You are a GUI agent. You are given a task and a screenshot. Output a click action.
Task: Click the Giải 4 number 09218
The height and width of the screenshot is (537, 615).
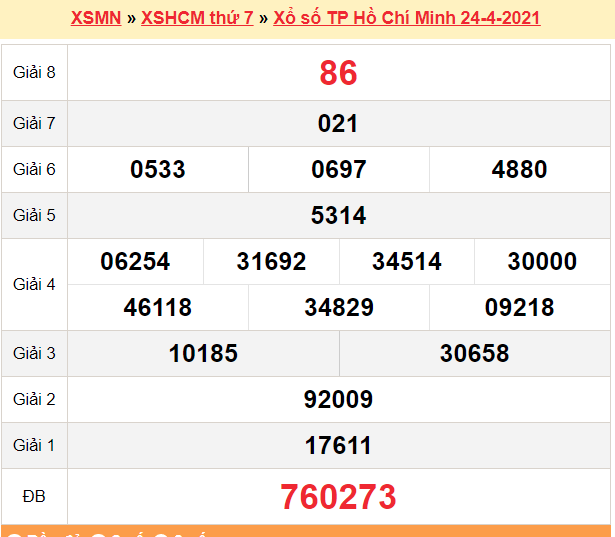[x=519, y=307]
